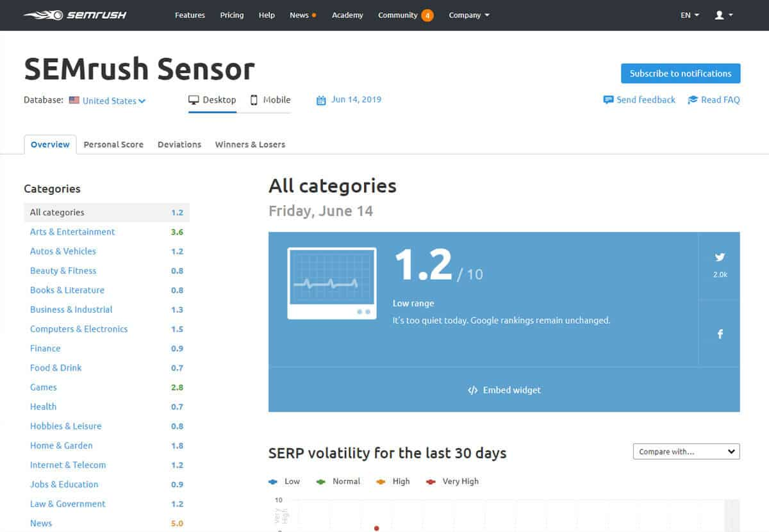Open the Academy menu item

(x=347, y=15)
